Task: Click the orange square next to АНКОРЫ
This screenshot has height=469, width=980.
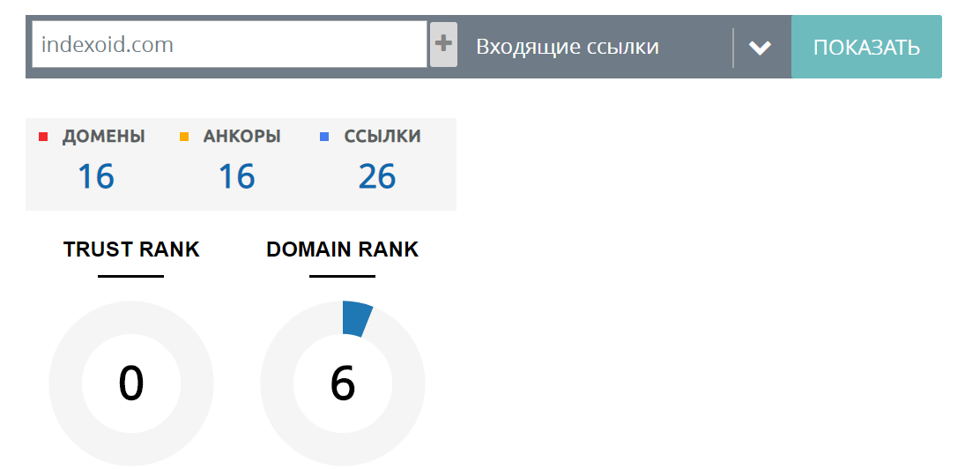Action: [183, 137]
